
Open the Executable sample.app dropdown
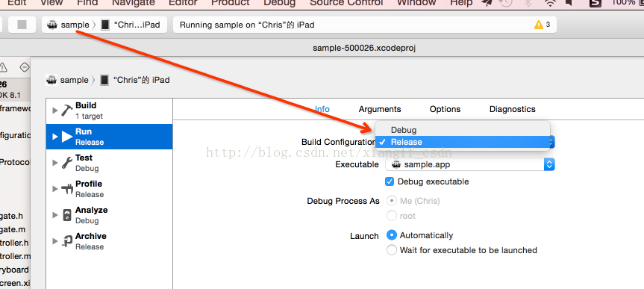click(x=470, y=164)
